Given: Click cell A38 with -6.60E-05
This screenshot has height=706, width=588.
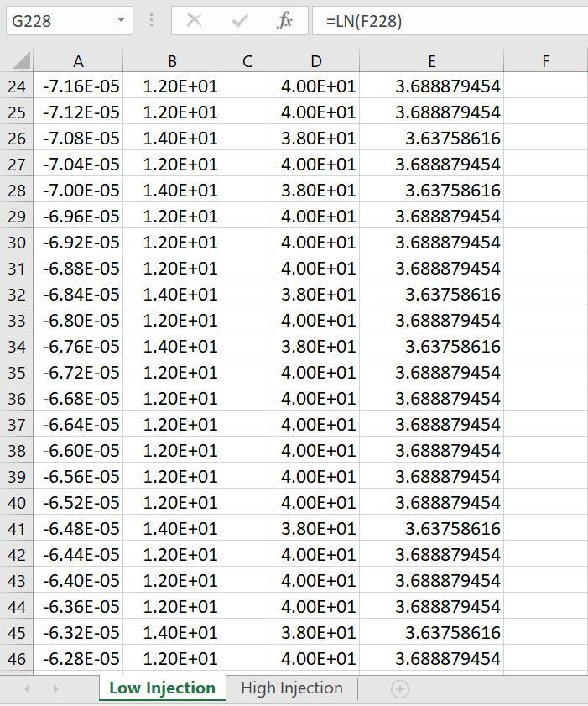Looking at the screenshot, I should (x=78, y=450).
